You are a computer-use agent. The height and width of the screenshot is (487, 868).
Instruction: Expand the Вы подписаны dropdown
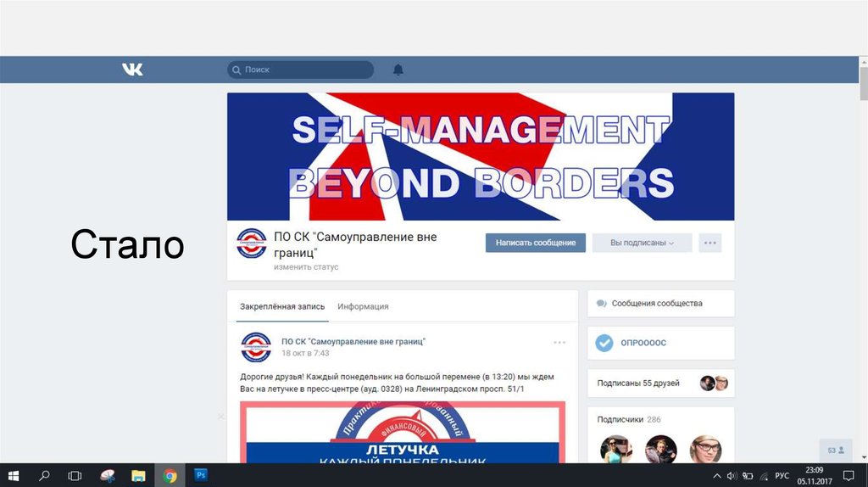[x=643, y=243]
